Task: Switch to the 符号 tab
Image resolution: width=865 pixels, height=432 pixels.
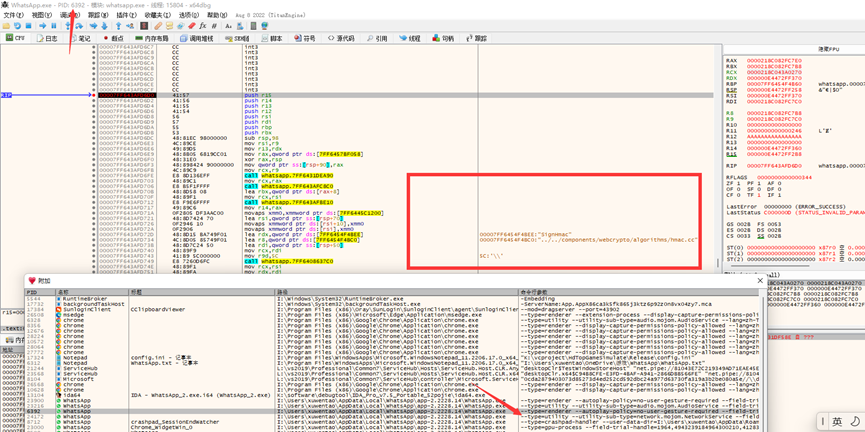Action: pyautogui.click(x=305, y=38)
